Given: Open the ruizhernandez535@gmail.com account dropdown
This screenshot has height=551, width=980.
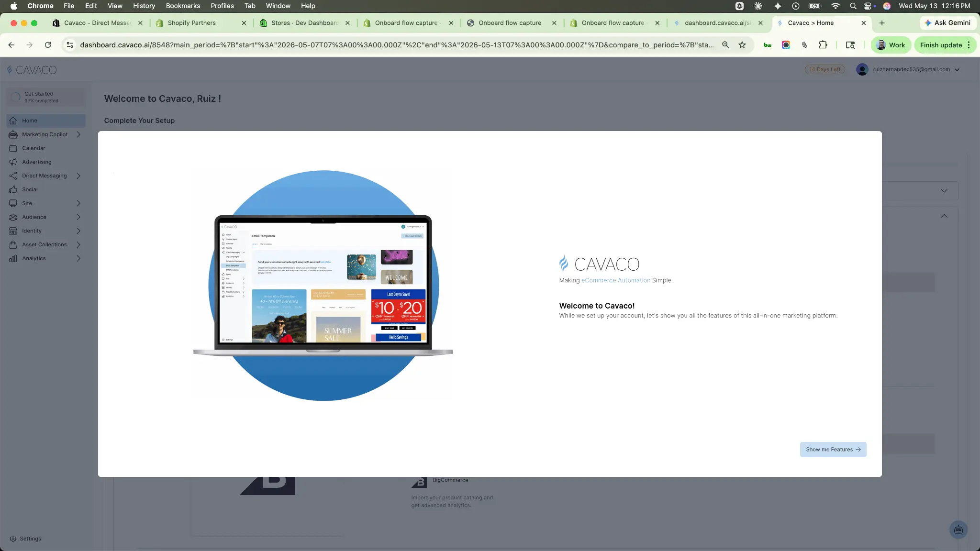Looking at the screenshot, I should [908, 69].
